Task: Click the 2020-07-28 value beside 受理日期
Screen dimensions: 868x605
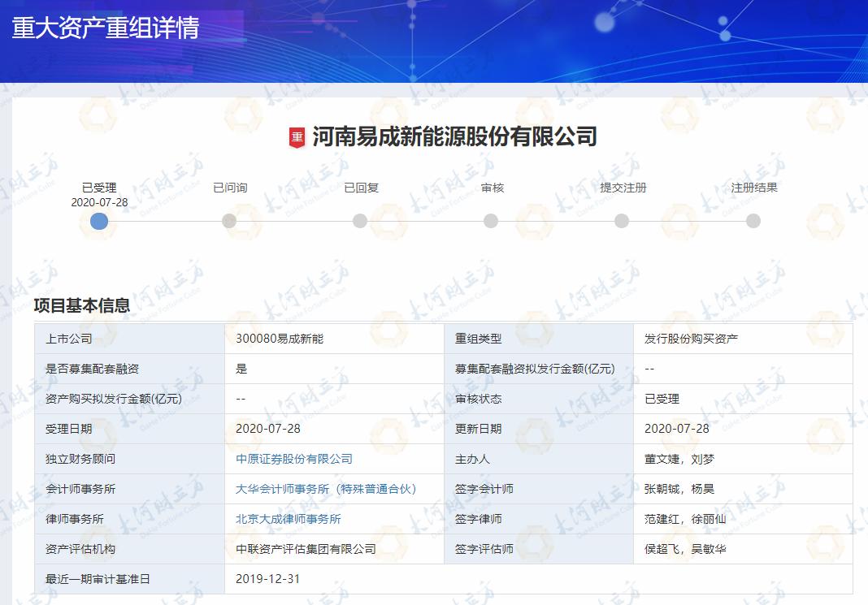Action: click(x=268, y=429)
